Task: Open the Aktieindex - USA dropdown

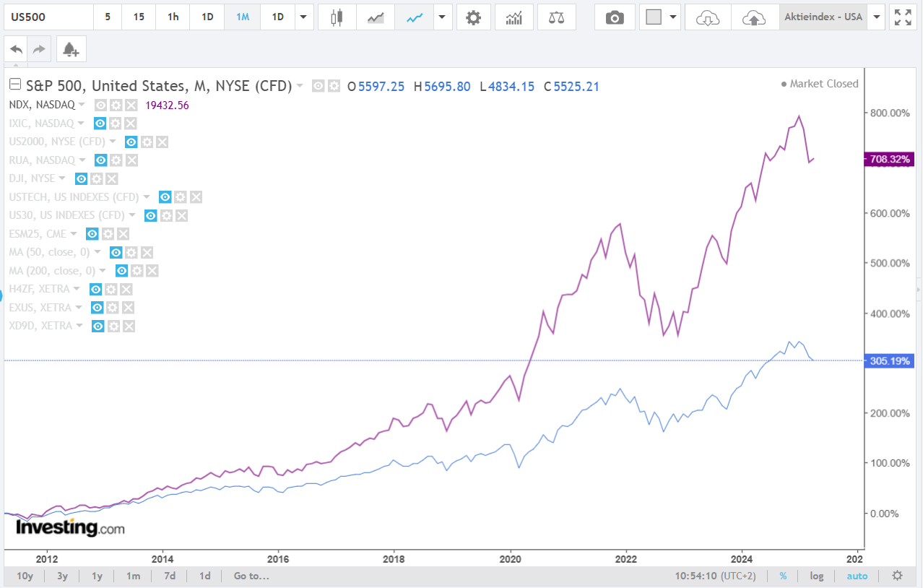Action: [877, 17]
